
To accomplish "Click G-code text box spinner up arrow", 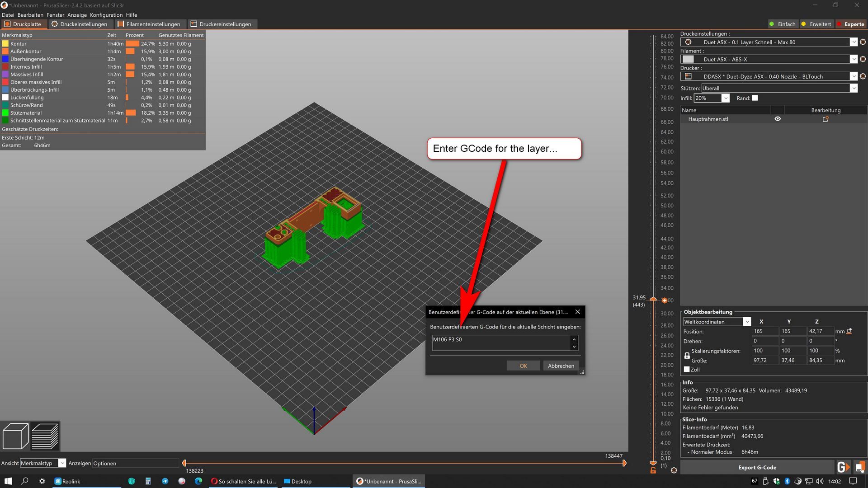I will click(574, 339).
